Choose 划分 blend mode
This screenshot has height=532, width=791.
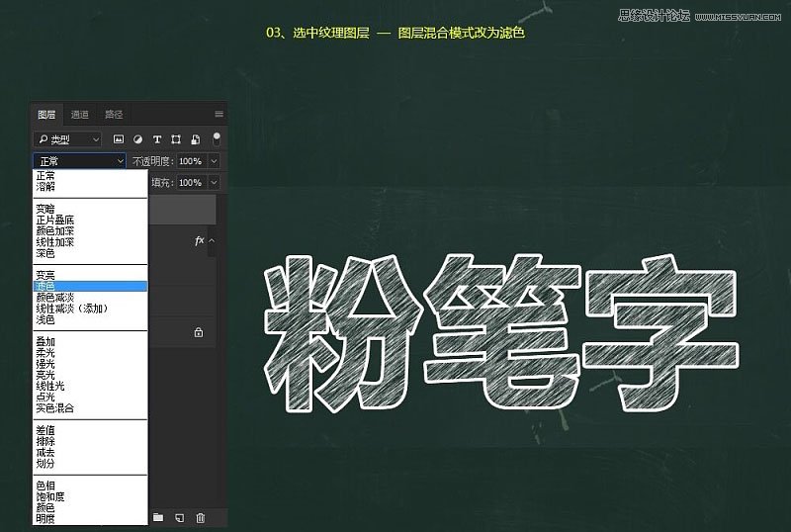pyautogui.click(x=90, y=464)
